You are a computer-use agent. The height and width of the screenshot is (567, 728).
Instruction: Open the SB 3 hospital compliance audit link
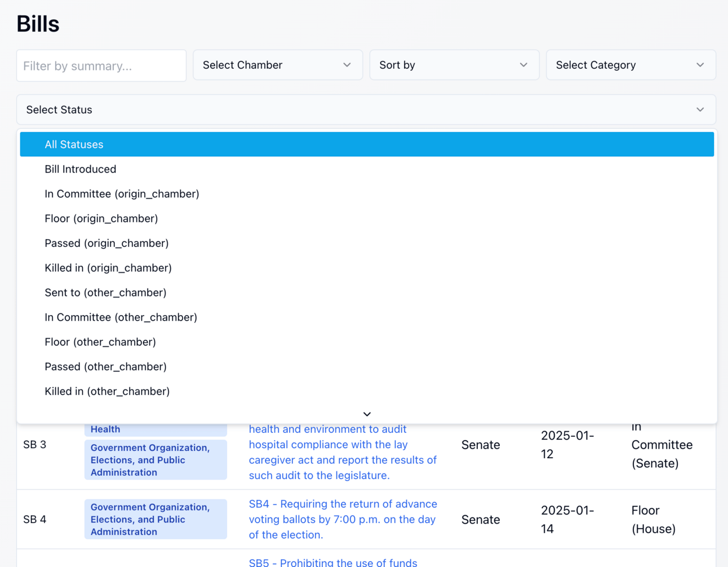[x=343, y=452]
